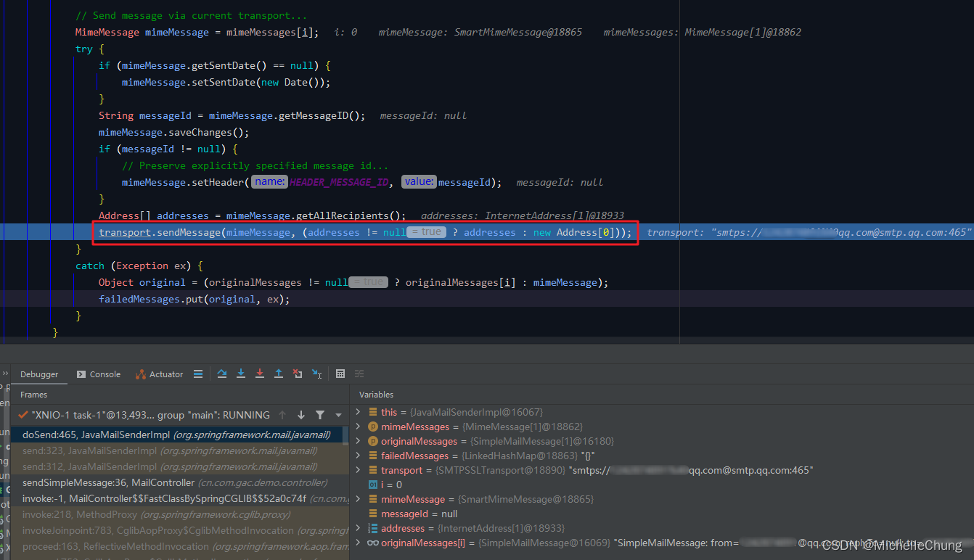Select frame invokeJoinpoint:783, CglibAopProxy
This screenshot has height=560, width=974.
180,530
